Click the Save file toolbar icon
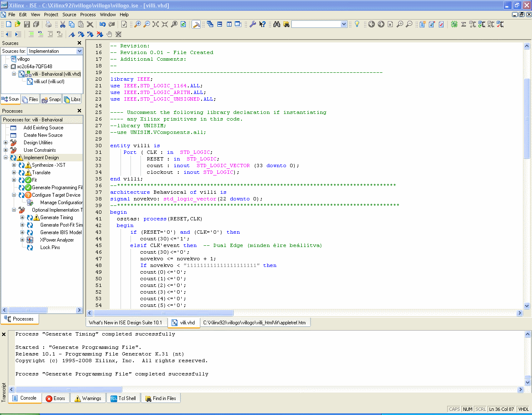This screenshot has height=415, width=532. point(27,25)
